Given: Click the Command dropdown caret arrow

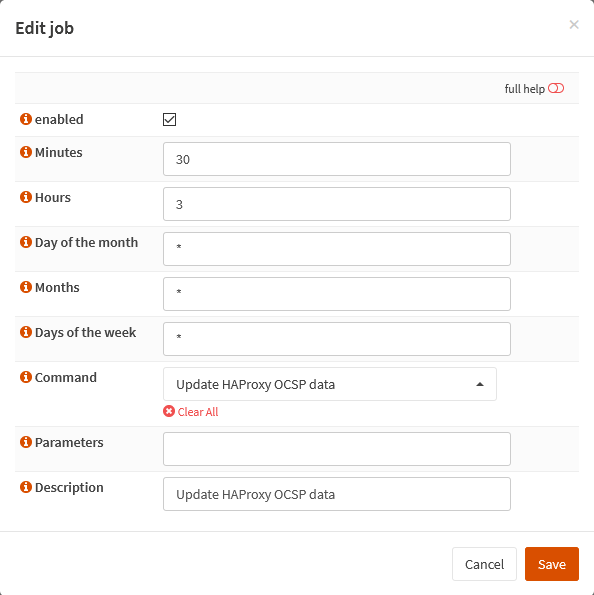Looking at the screenshot, I should [480, 384].
